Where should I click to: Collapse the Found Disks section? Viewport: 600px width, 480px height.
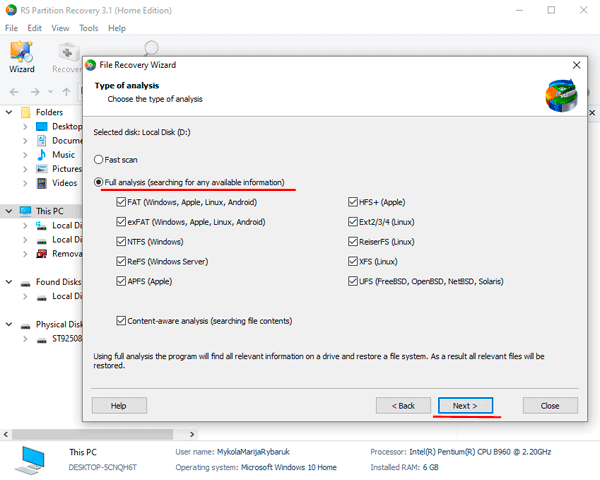tap(9, 282)
